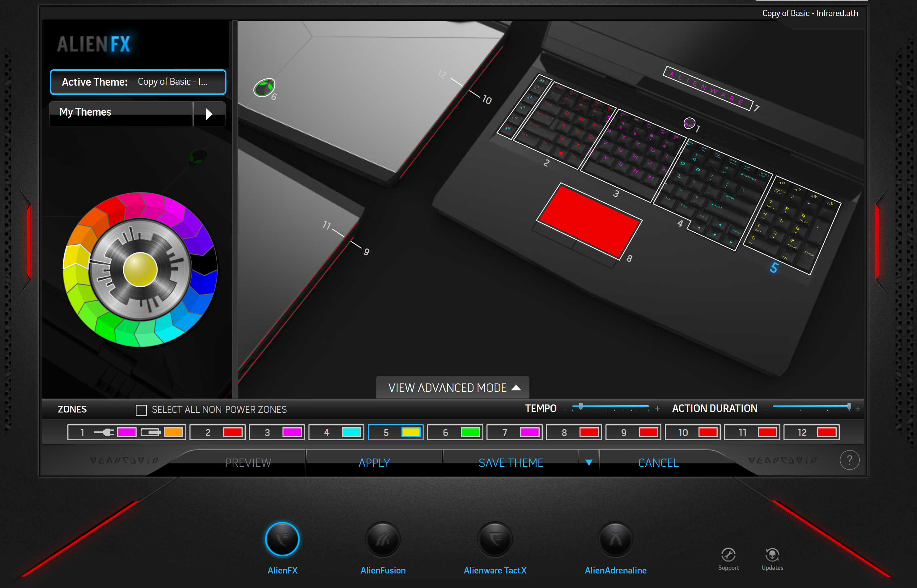Screen dimensions: 917x588
Task: Select zone 4 cyan swatch
Action: (351, 432)
